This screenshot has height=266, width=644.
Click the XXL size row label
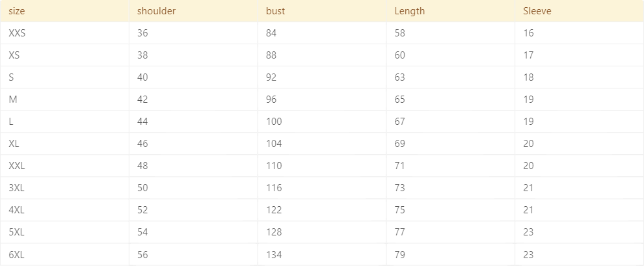coord(17,166)
